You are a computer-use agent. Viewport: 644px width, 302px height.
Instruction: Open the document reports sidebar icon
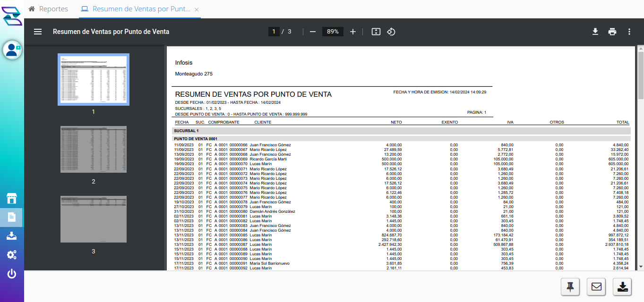point(12,217)
